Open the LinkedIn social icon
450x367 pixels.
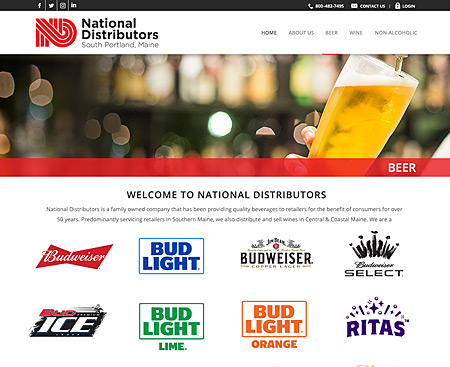tap(74, 5)
